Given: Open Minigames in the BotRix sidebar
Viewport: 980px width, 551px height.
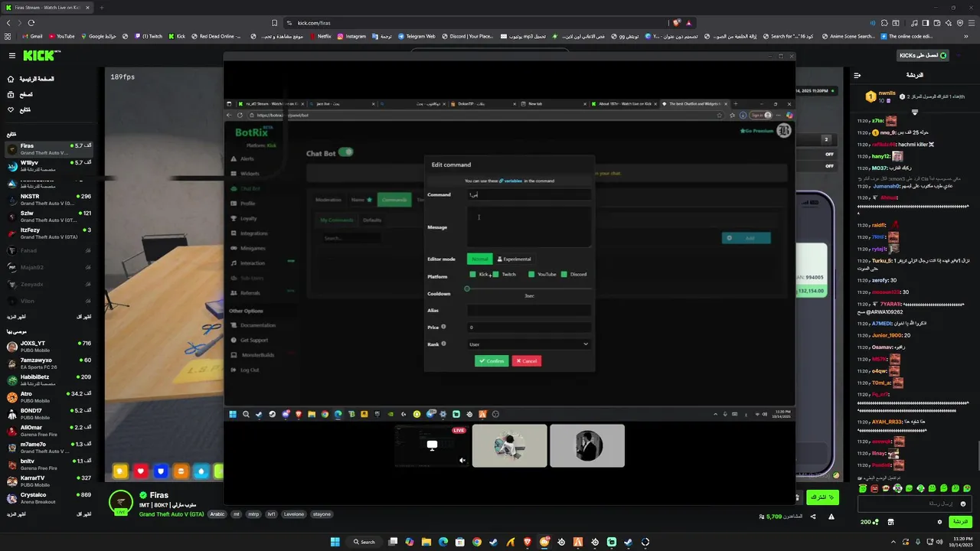Looking at the screenshot, I should 253,248.
